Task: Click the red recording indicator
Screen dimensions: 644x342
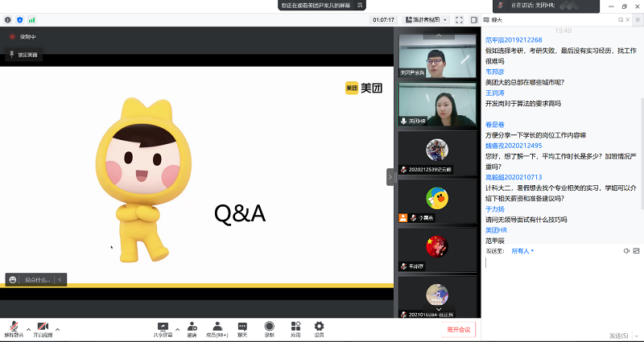Action: click(x=12, y=36)
